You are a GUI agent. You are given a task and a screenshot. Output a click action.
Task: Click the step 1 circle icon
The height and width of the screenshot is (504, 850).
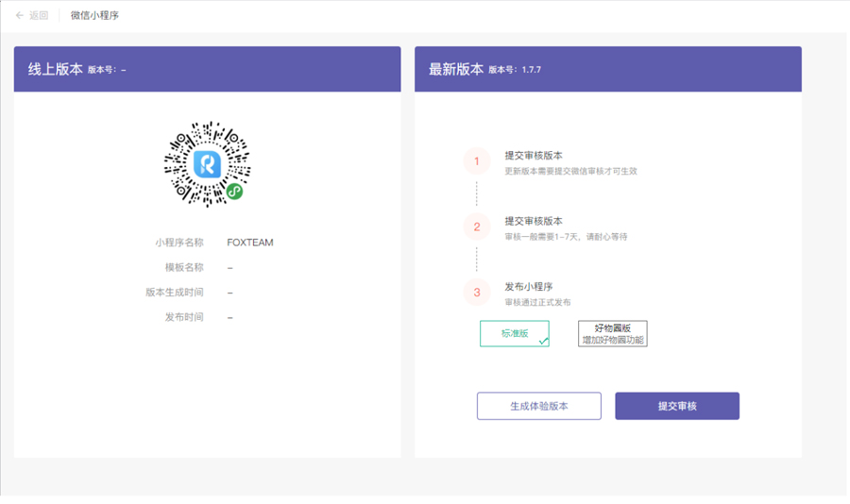[x=477, y=161]
